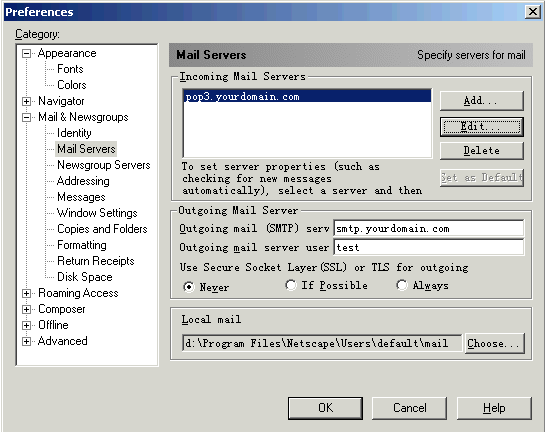
Task: Open Newsgroup Servers in category tree
Action: 104,165
